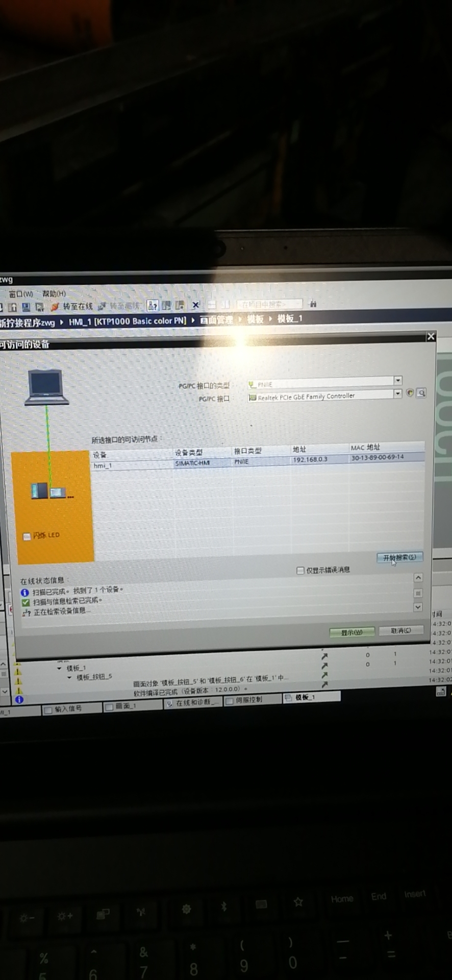Click the 开始搜索(S) start search button
Image resolution: width=452 pixels, height=980 pixels.
point(399,557)
